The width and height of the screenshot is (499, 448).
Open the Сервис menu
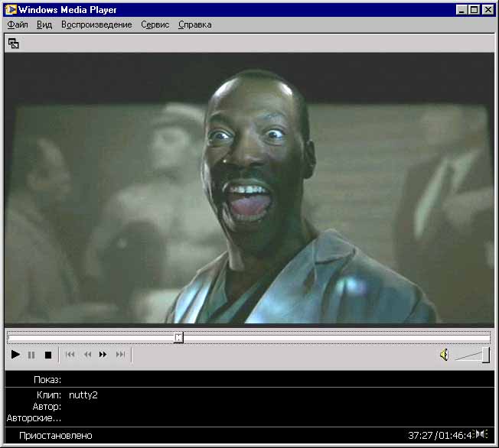click(x=155, y=24)
